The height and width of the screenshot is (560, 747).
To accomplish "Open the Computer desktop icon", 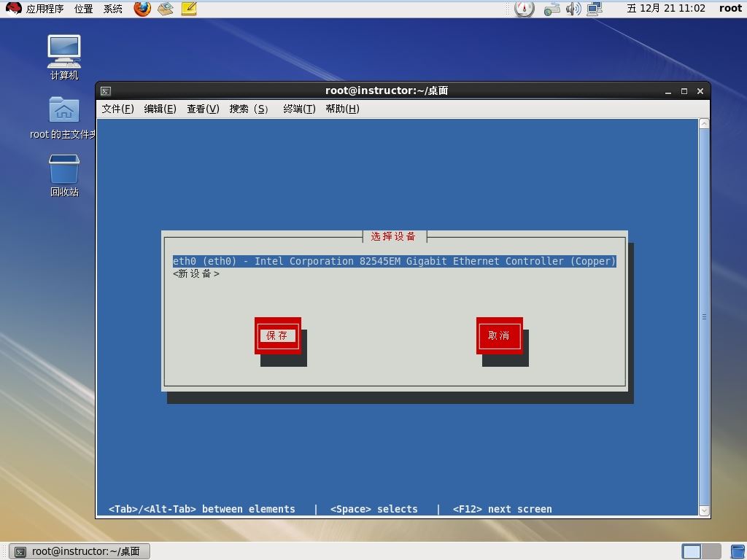I will pos(64,57).
